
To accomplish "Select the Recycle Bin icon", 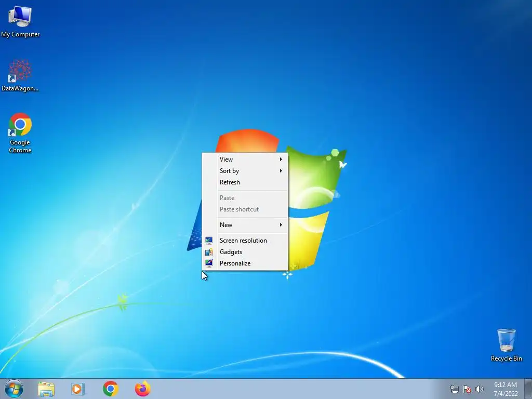I will [506, 345].
